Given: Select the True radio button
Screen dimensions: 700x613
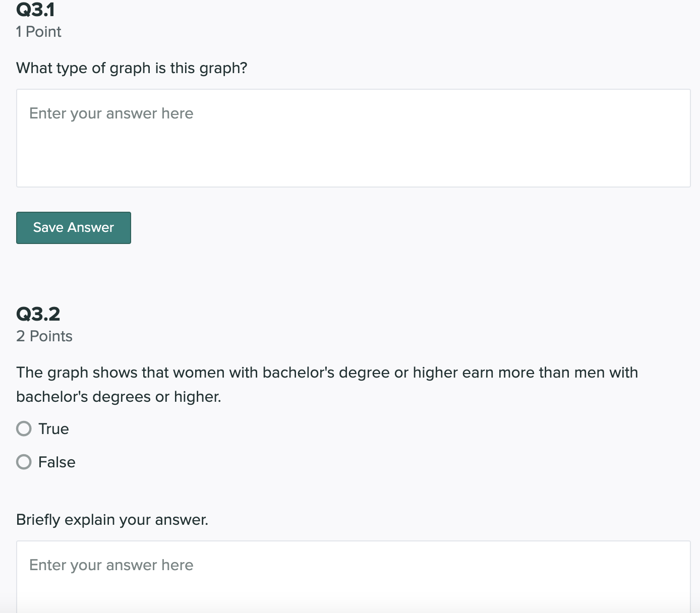Looking at the screenshot, I should (23, 428).
